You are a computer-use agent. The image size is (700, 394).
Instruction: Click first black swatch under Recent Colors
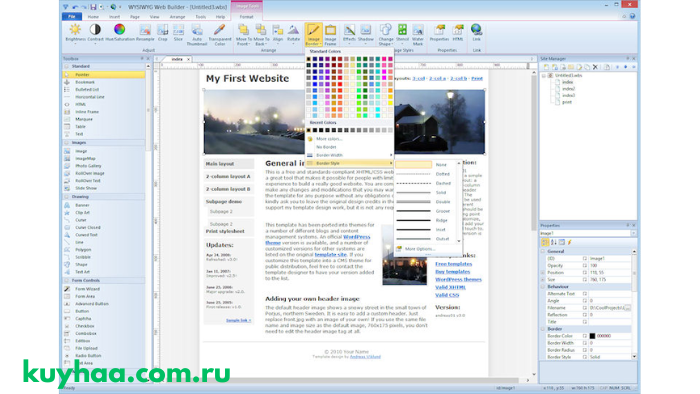coord(308,130)
